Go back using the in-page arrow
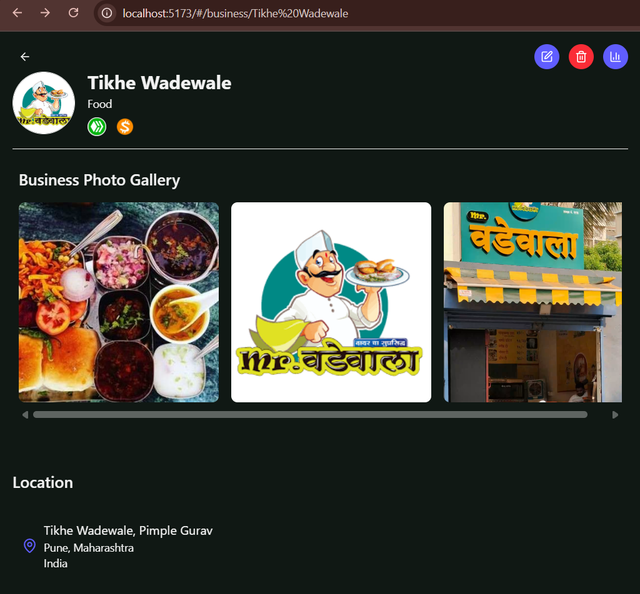This screenshot has width=640, height=594. pyautogui.click(x=25, y=57)
